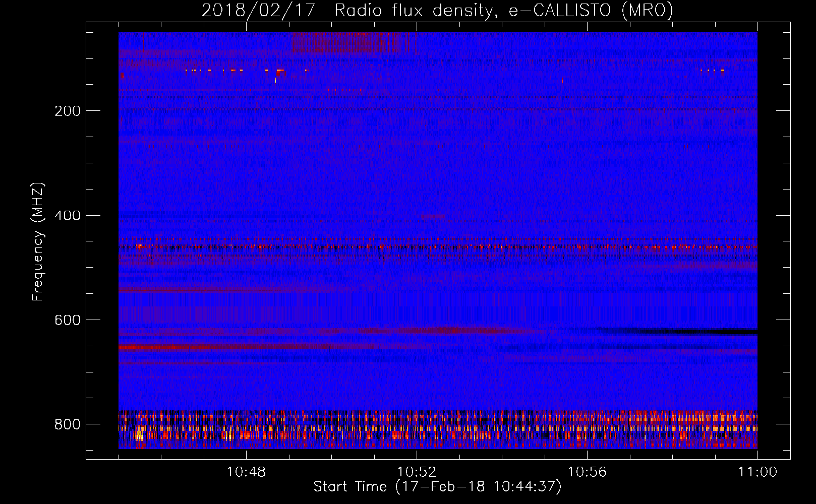Click the 400 frequency tick label
The width and height of the screenshot is (816, 504).
click(x=68, y=216)
